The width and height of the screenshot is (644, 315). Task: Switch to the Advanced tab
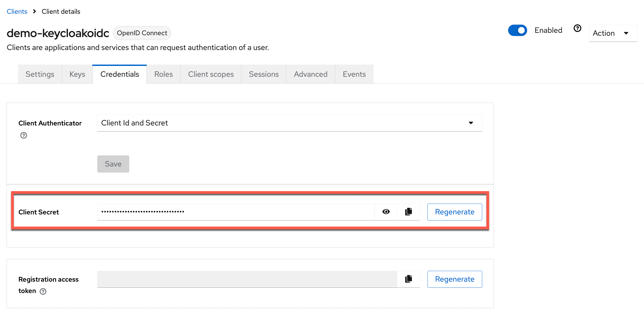[311, 74]
